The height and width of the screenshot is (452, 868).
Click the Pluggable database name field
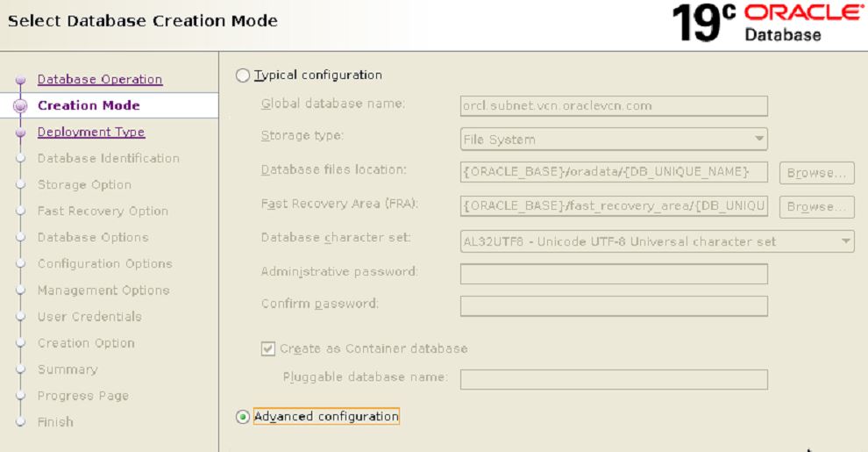click(614, 379)
